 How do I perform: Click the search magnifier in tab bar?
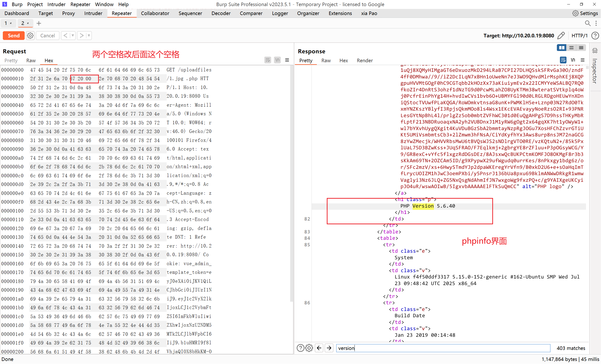point(588,23)
